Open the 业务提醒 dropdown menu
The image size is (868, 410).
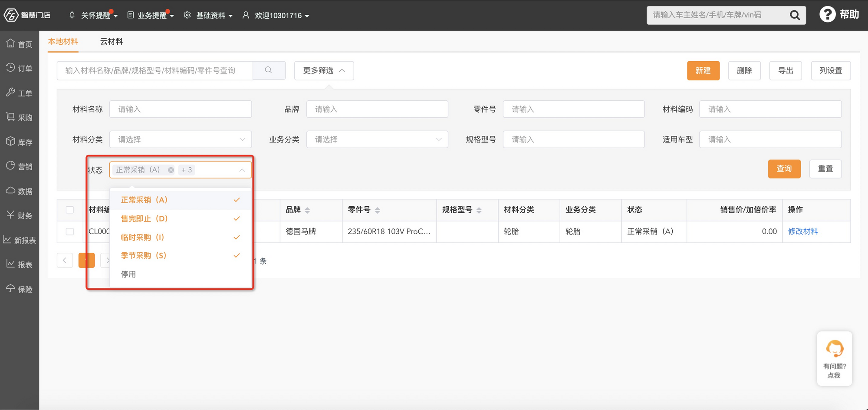[x=150, y=16]
